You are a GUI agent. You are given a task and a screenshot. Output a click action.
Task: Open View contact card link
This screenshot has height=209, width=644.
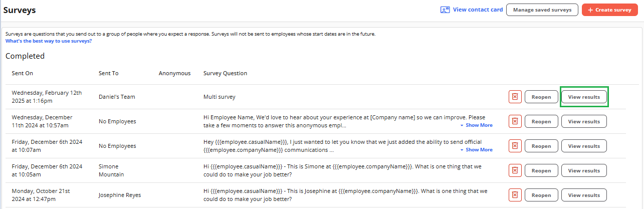pyautogui.click(x=478, y=10)
